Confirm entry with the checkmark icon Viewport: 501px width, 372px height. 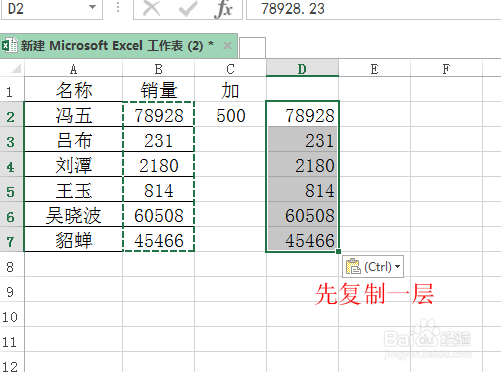click(187, 8)
